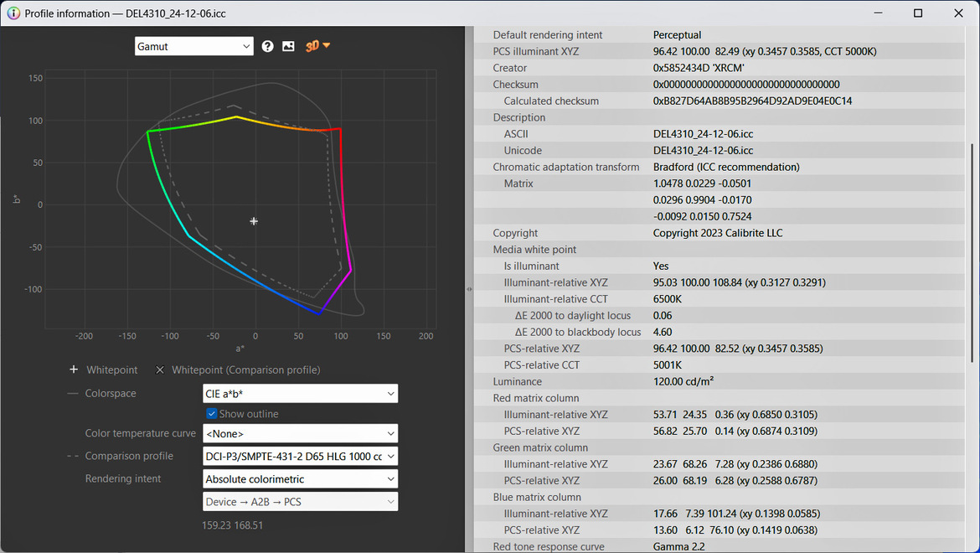Viewport: 980px width, 553px height.
Task: Click the Calculated checksum value
Action: [x=752, y=101]
